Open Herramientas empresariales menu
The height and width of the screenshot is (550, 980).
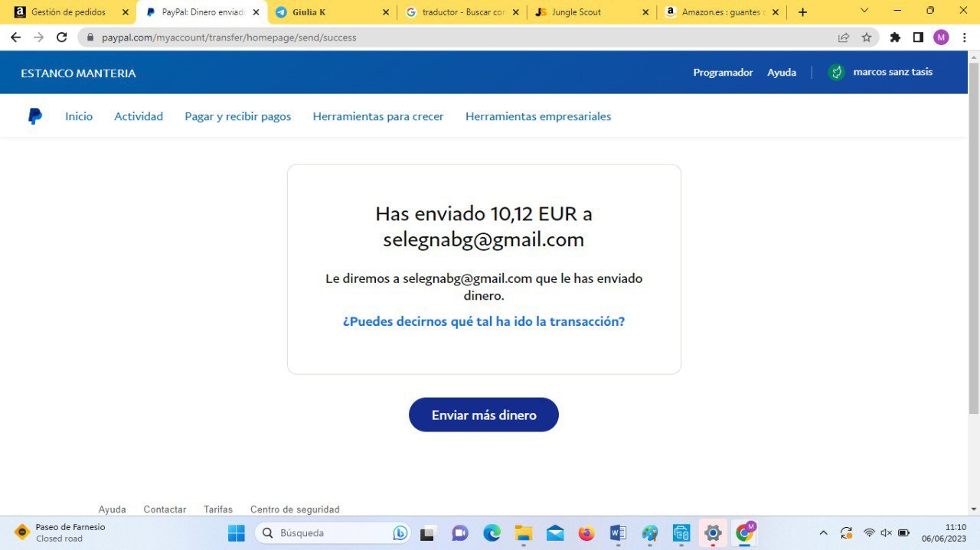[x=538, y=116]
